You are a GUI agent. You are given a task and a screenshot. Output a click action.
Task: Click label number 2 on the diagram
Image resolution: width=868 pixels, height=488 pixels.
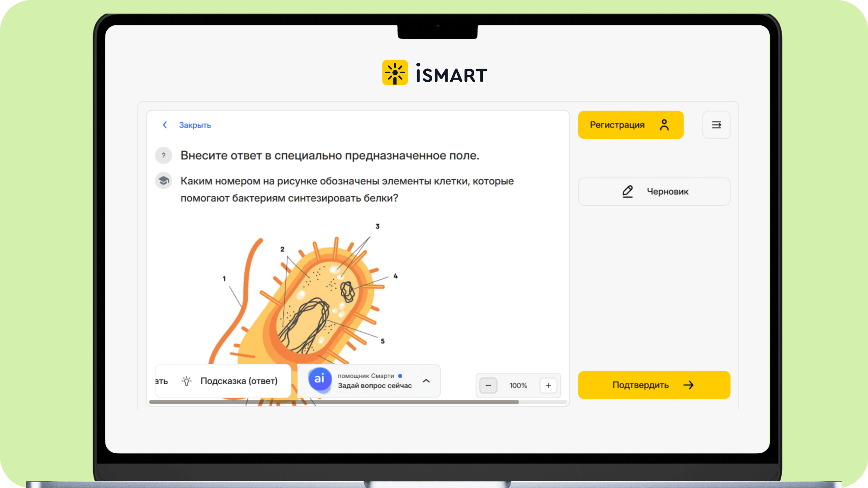[x=282, y=249]
